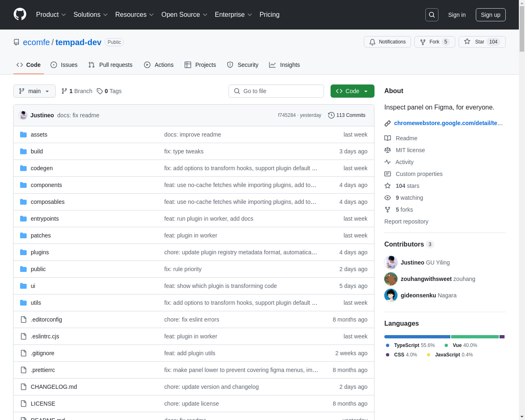Image resolution: width=525 pixels, height=420 pixels.
Task: Click the Custom properties icon
Action: (x=388, y=174)
